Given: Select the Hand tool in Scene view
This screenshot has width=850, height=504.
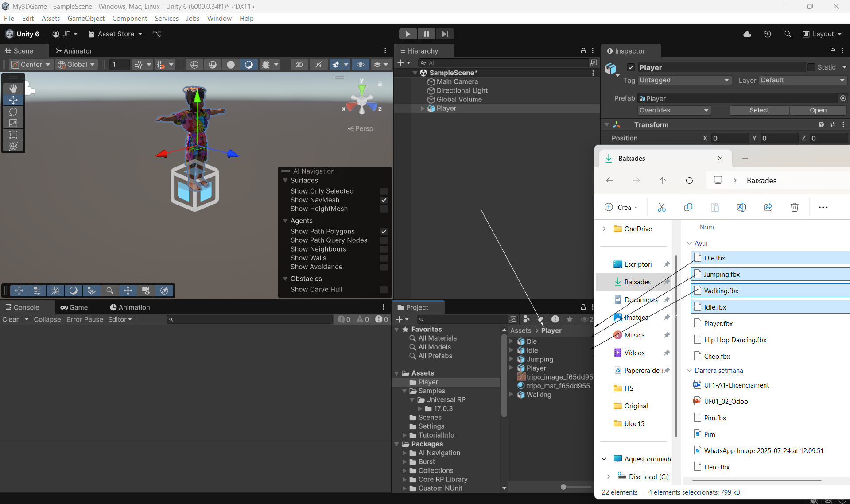Looking at the screenshot, I should [x=13, y=88].
